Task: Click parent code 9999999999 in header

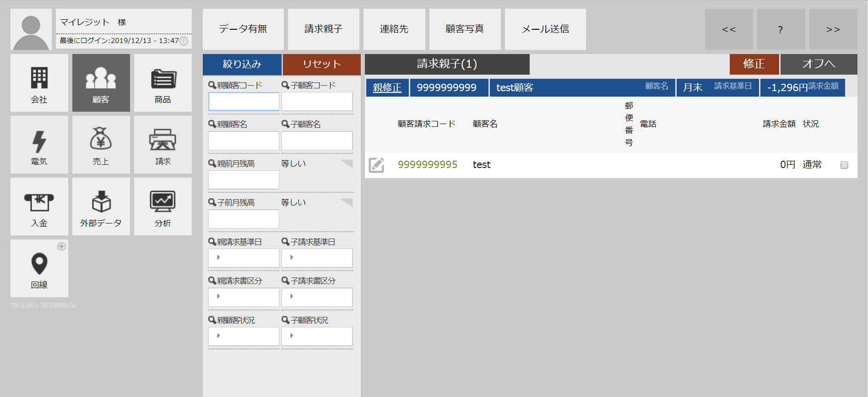Action: click(449, 87)
